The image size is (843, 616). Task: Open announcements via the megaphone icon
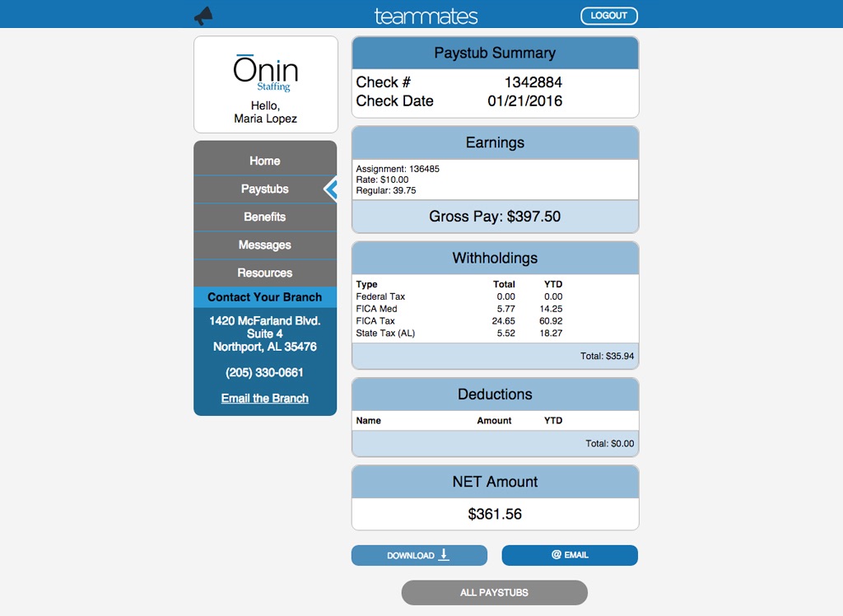[204, 16]
